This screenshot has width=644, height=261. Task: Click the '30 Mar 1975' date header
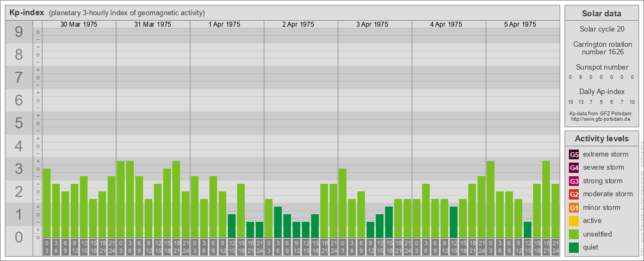[x=79, y=24]
